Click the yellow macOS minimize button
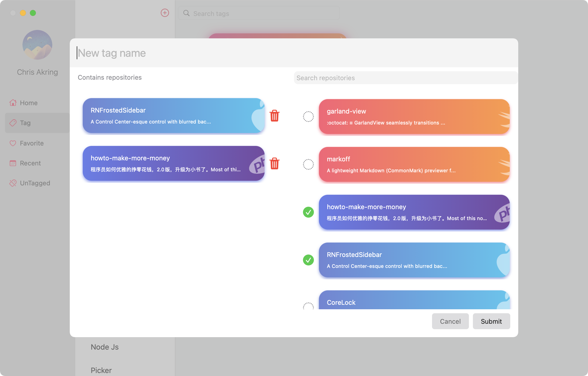 point(23,13)
